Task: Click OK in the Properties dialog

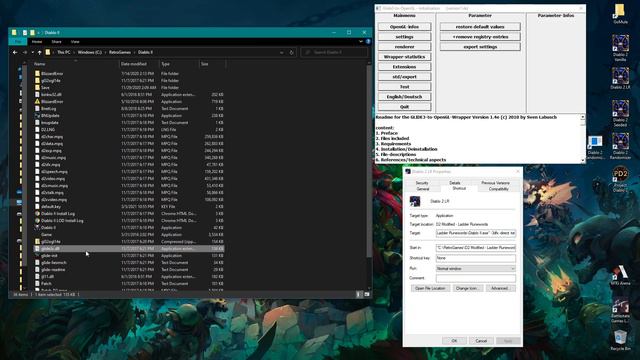Action: pos(454,340)
